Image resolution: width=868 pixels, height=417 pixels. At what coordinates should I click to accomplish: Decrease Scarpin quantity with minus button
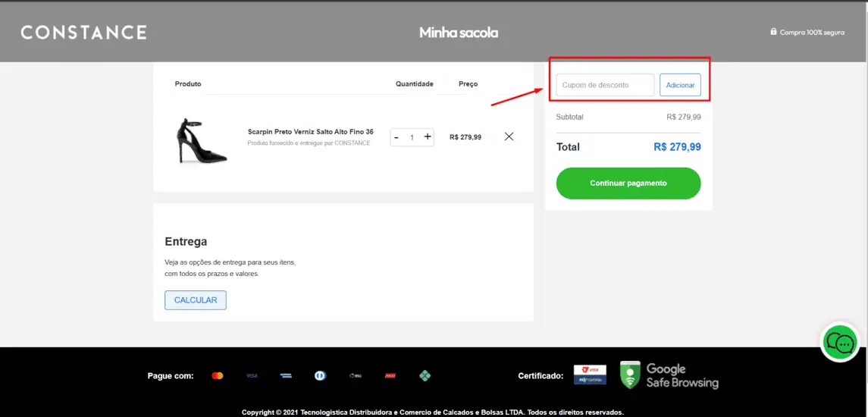(x=396, y=136)
